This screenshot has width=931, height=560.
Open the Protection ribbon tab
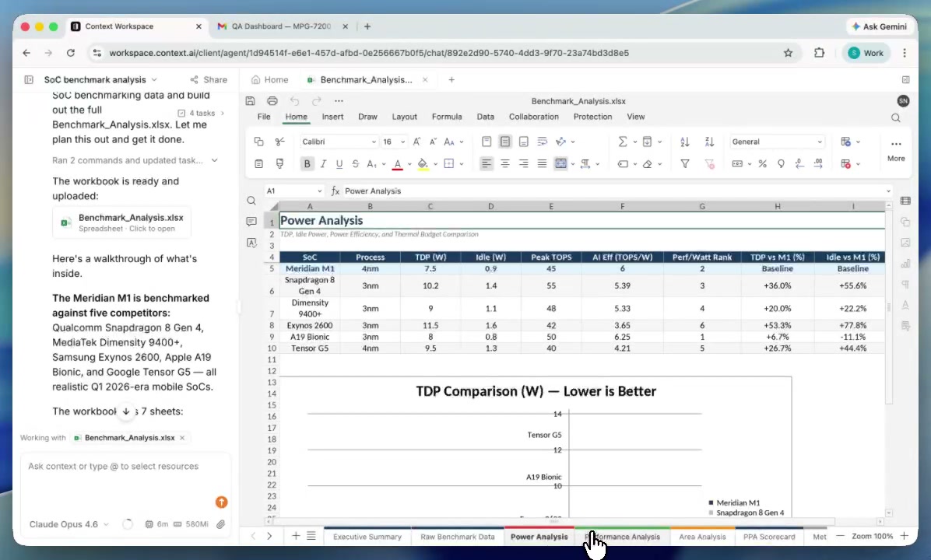pyautogui.click(x=592, y=117)
